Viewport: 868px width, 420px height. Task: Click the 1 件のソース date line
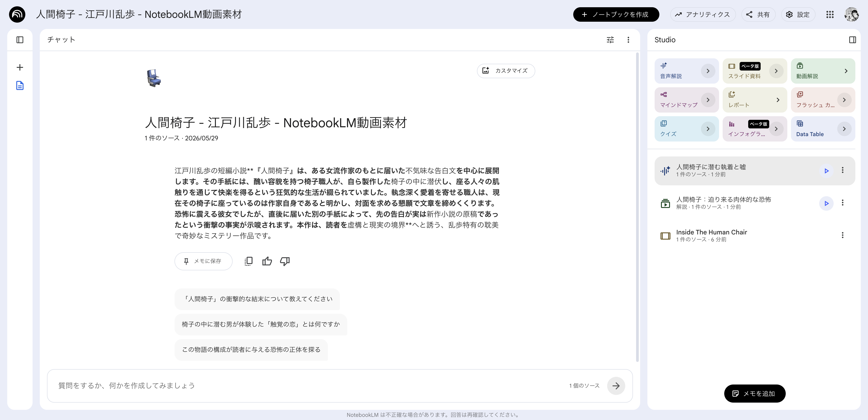pos(181,138)
